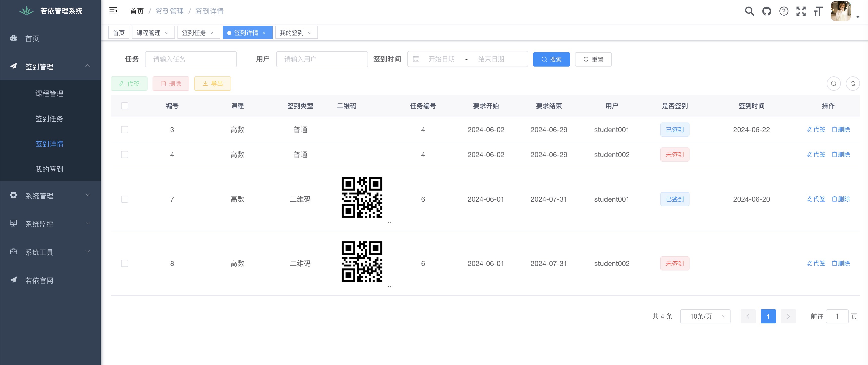Focus the 用户 input field
The image size is (868, 365).
click(322, 59)
